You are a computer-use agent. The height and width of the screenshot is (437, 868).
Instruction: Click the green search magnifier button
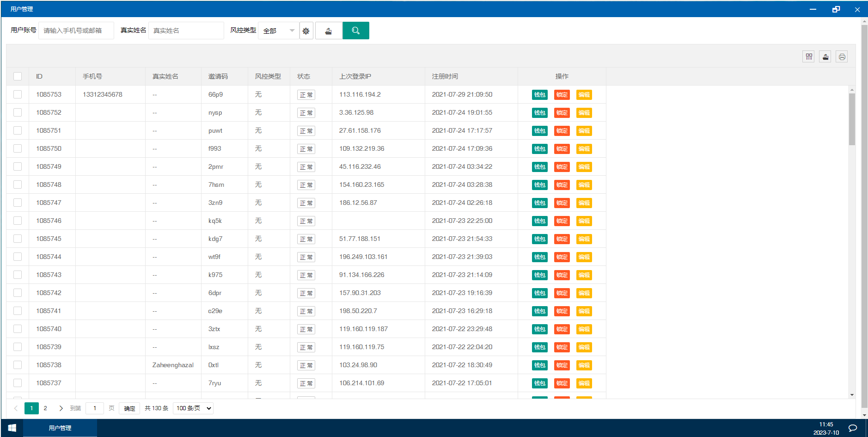click(x=355, y=31)
